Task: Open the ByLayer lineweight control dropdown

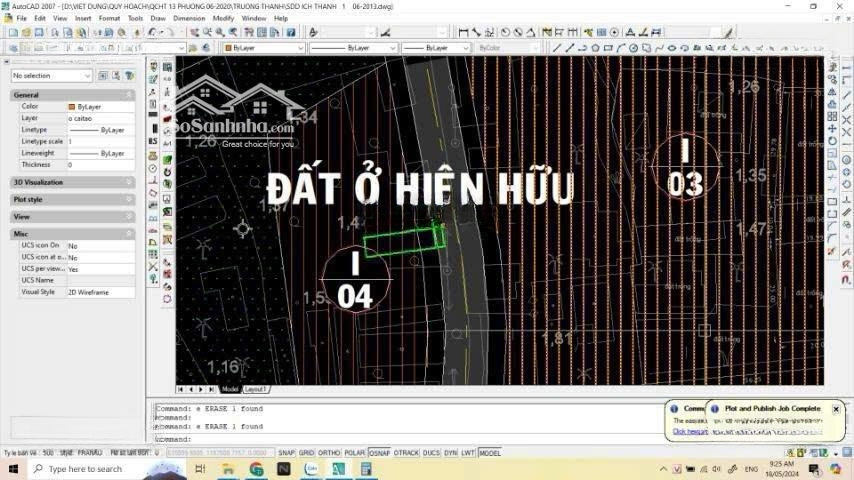Action: tap(436, 48)
